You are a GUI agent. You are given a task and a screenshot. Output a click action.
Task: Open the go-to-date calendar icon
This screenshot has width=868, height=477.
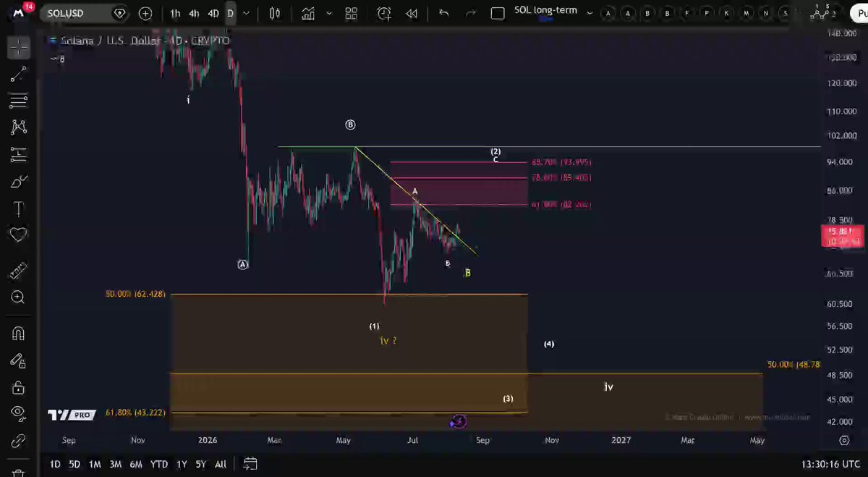[x=250, y=464]
